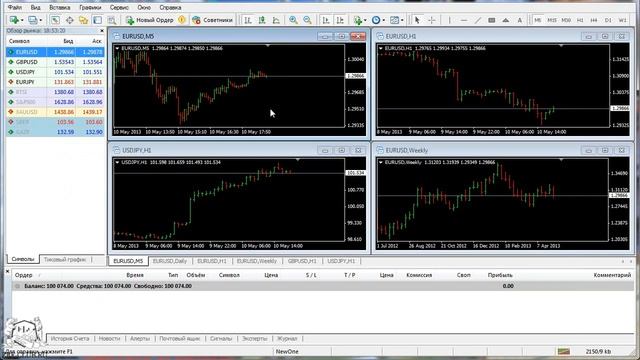Switch to the GBPUSD,H1 chart tab

pyautogui.click(x=302, y=261)
